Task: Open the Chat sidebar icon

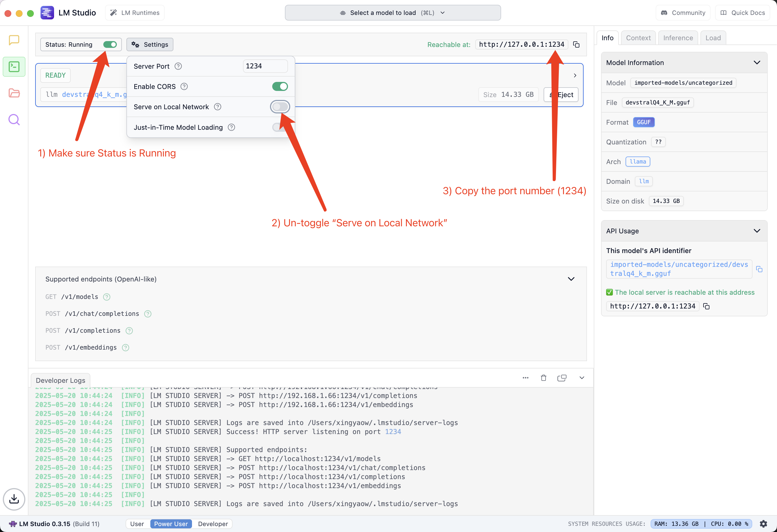Action: pos(14,40)
